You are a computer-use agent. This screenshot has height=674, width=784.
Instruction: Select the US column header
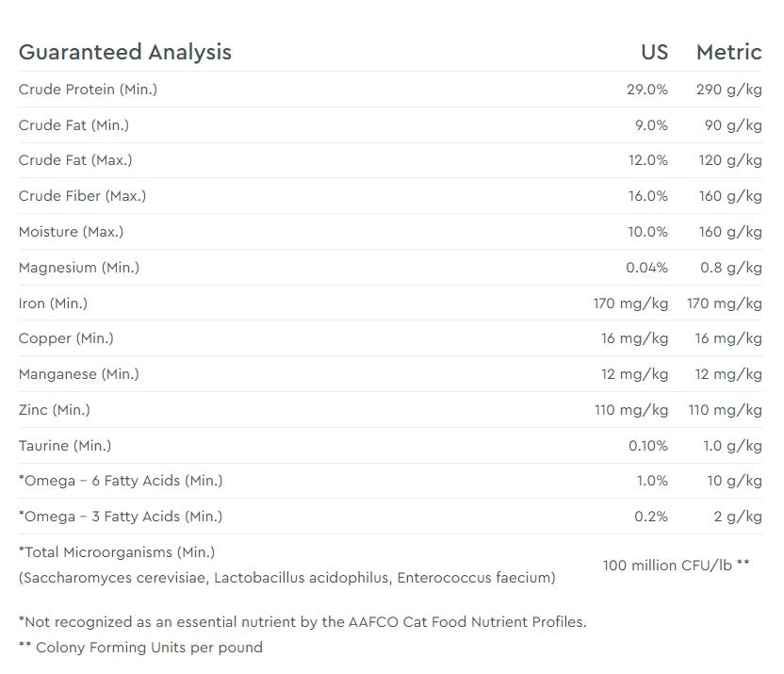[654, 52]
